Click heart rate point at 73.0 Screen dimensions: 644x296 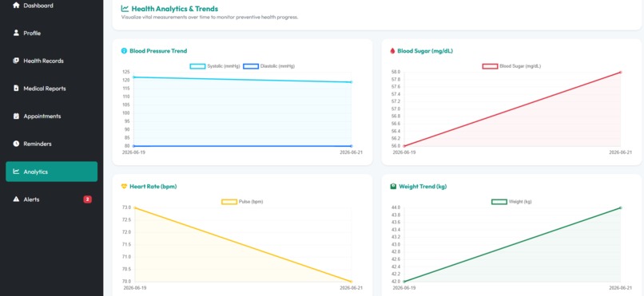click(x=134, y=208)
